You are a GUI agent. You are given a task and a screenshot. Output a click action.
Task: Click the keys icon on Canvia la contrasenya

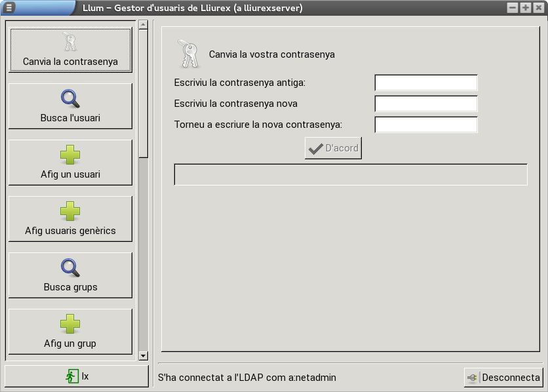[x=70, y=43]
